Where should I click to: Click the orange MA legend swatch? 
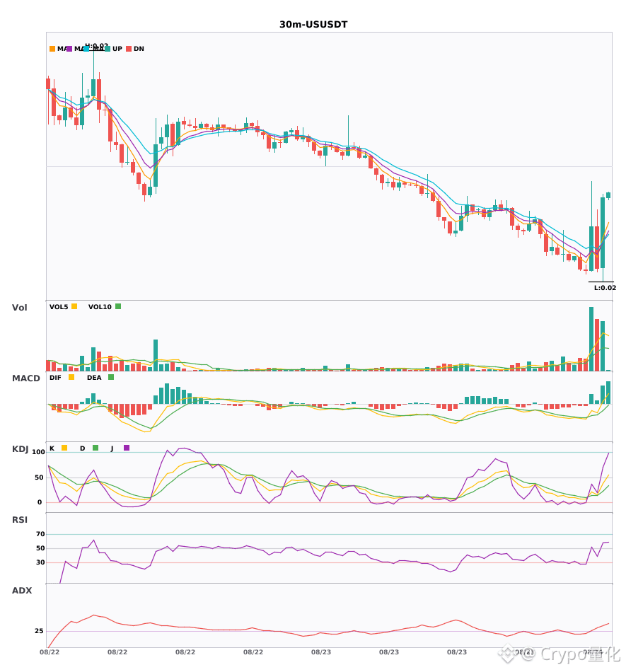point(52,49)
